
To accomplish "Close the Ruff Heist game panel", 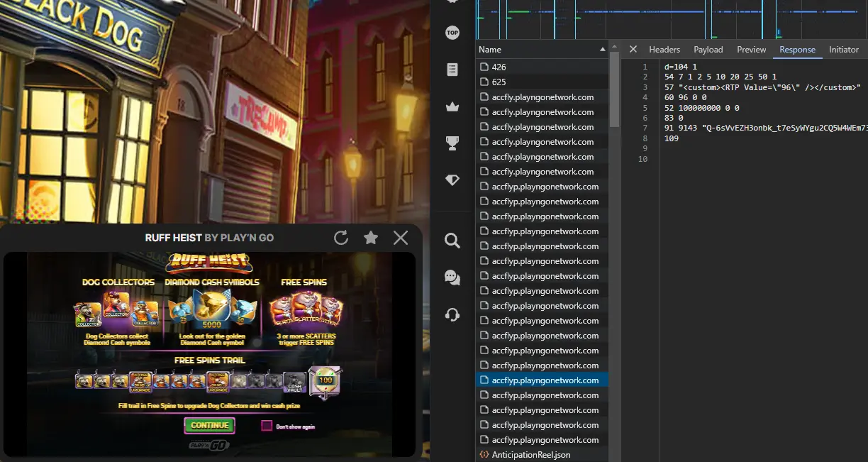I will click(x=401, y=238).
